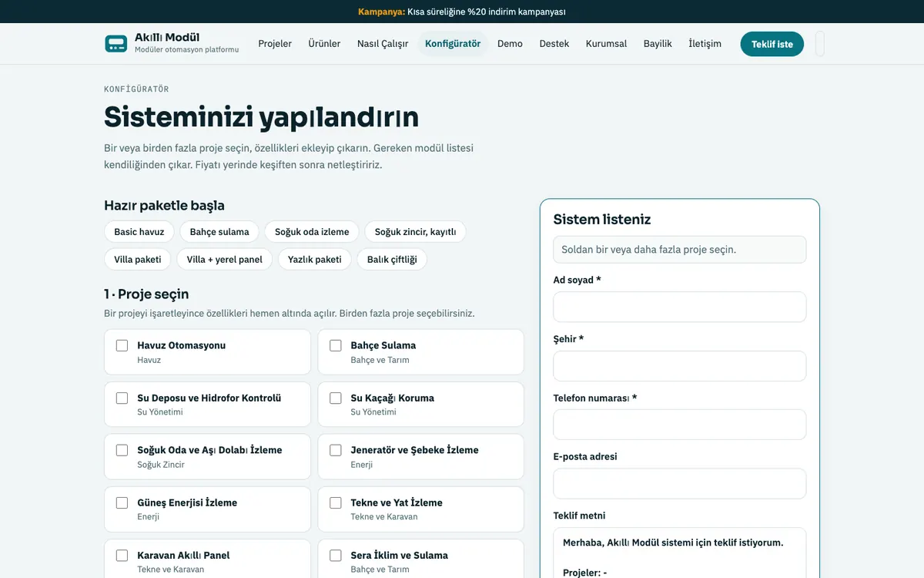The width and height of the screenshot is (924, 578).
Task: Click the Teklif iste button
Action: click(772, 44)
